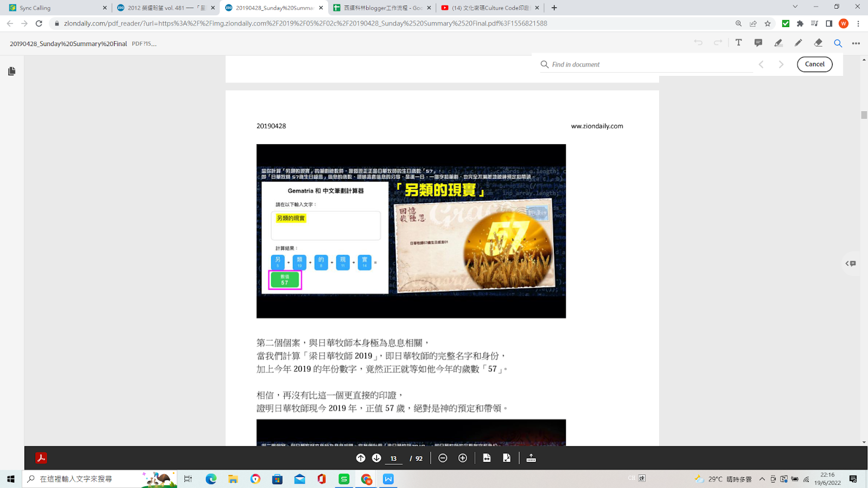Screen dimensions: 868x488
Task: Open the Mail app on the taskbar
Action: pyautogui.click(x=299, y=479)
